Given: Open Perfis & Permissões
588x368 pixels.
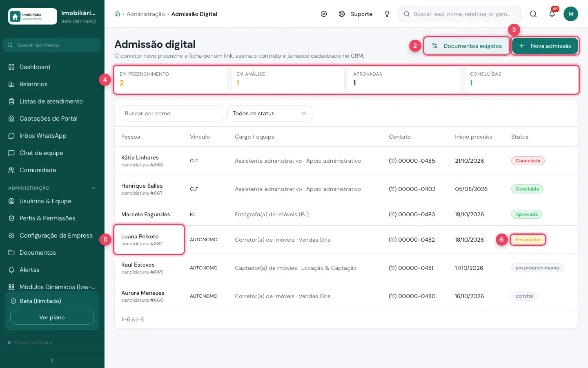Looking at the screenshot, I should point(52,218).
